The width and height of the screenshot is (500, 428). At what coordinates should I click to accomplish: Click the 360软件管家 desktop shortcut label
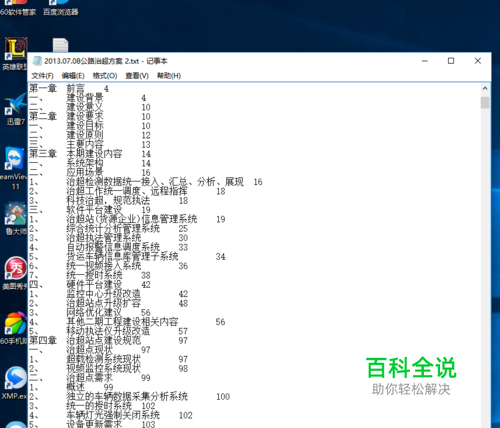[18, 12]
